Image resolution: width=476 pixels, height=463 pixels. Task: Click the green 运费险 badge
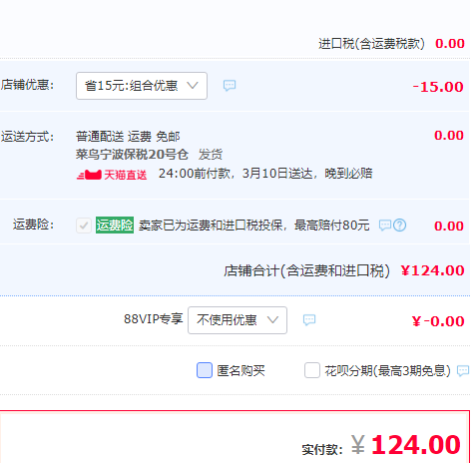(115, 225)
